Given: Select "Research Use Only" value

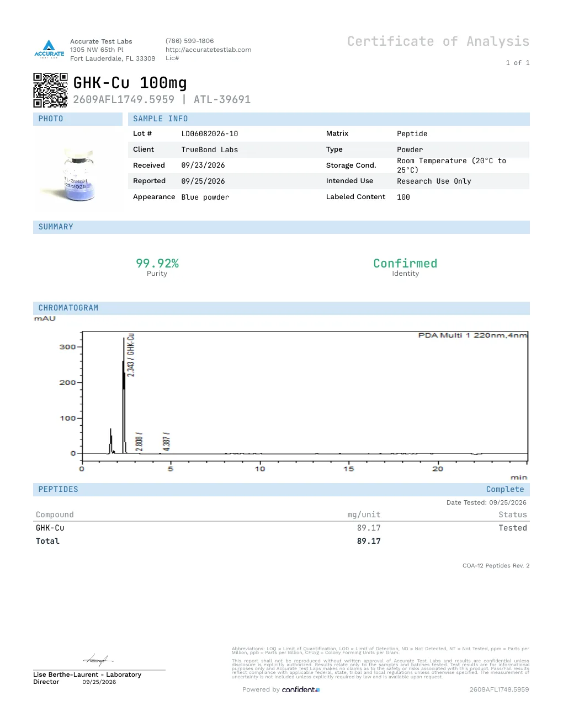Looking at the screenshot, I should (x=434, y=181).
